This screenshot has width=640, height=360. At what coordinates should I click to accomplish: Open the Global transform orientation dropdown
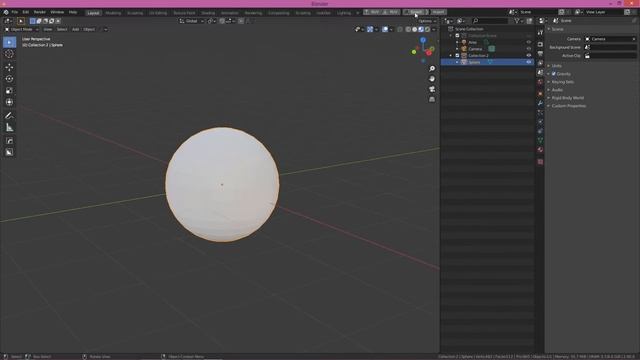191,21
